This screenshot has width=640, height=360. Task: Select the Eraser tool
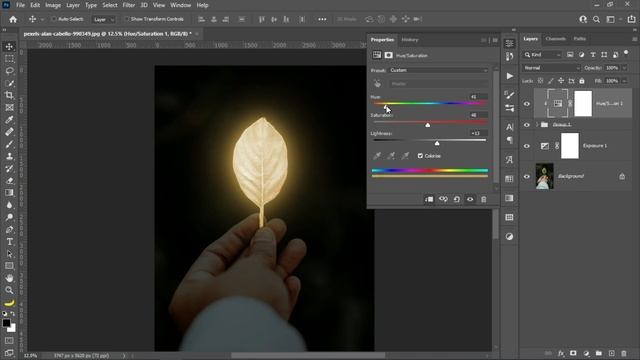9,180
